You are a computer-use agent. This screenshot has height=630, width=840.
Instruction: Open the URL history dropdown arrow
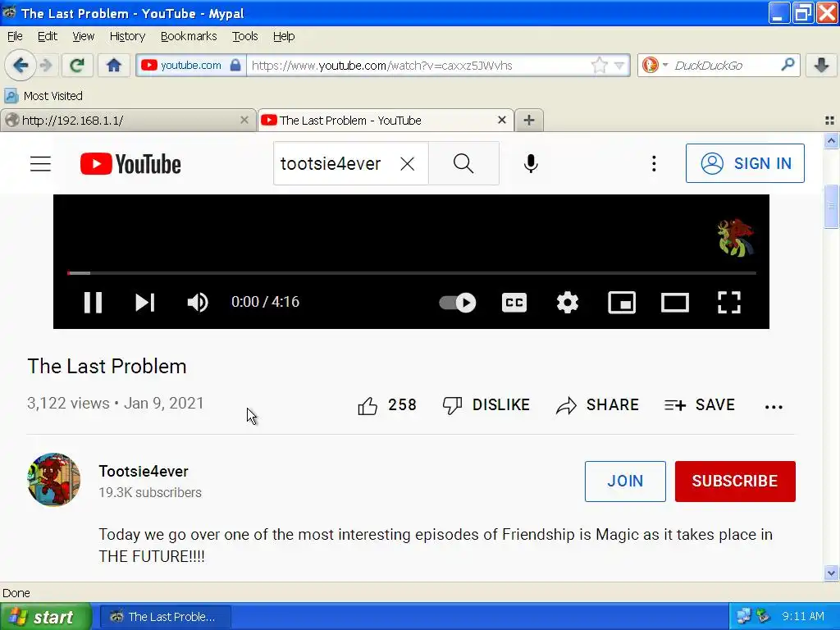619,66
